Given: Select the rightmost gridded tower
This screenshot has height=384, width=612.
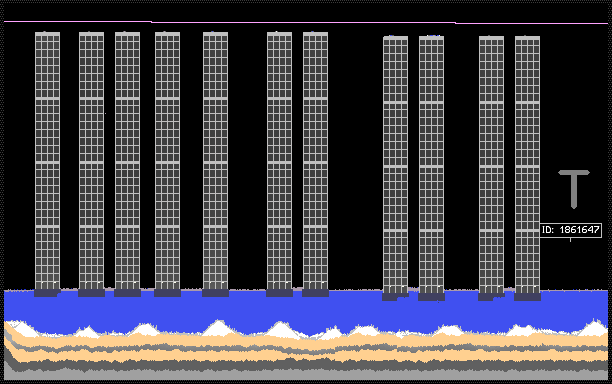Looking at the screenshot, I should [527, 165].
